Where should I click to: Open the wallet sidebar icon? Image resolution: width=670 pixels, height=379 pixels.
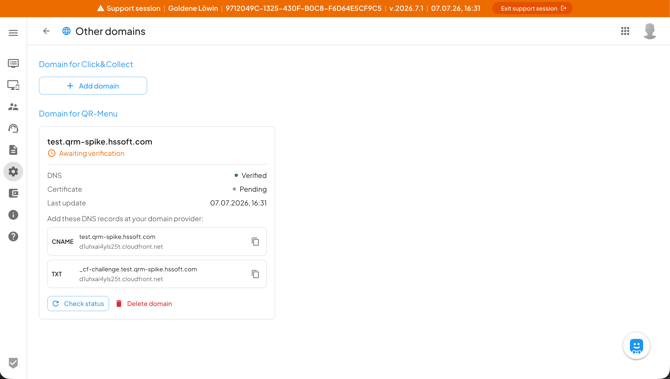pyautogui.click(x=13, y=193)
